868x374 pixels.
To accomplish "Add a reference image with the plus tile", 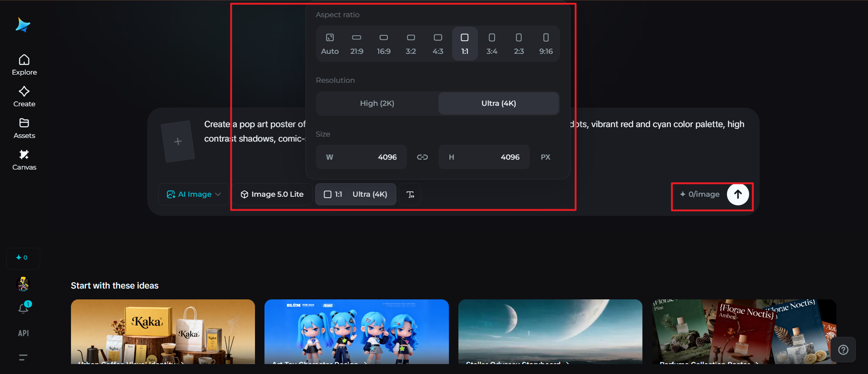I will click(178, 142).
